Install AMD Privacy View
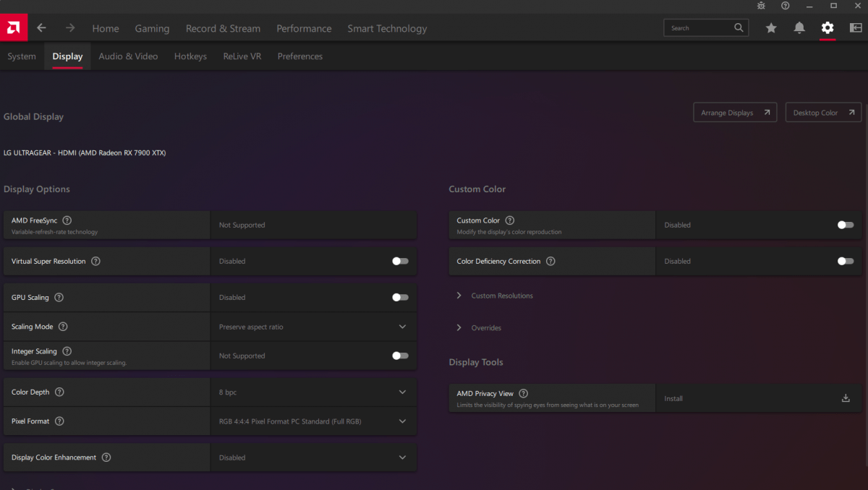868x490 pixels. tap(845, 397)
